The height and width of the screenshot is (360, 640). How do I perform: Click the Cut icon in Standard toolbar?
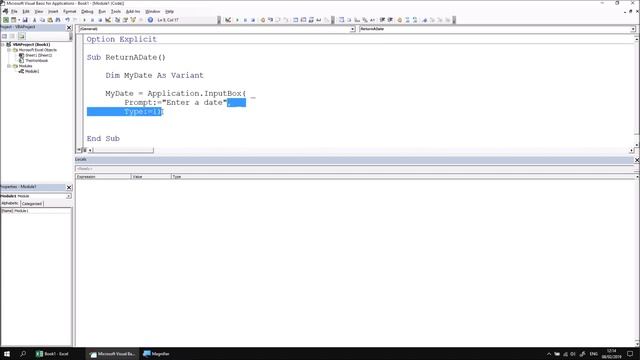(34, 20)
